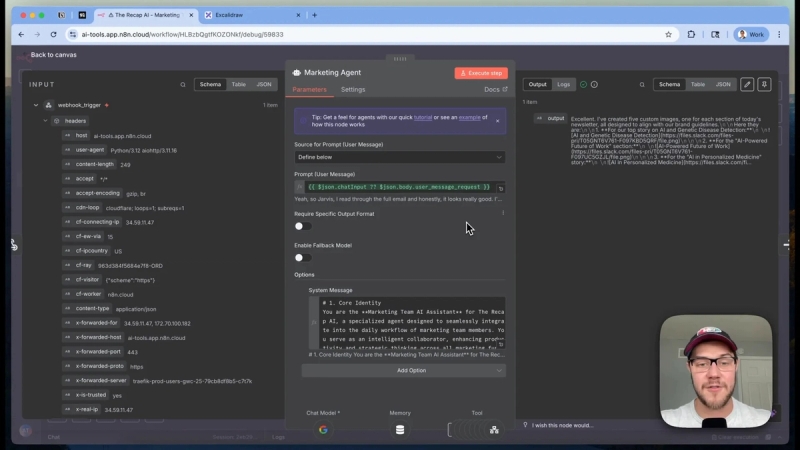800x450 pixels.
Task: Open the Chrome three-dot menu
Action: tap(779, 34)
